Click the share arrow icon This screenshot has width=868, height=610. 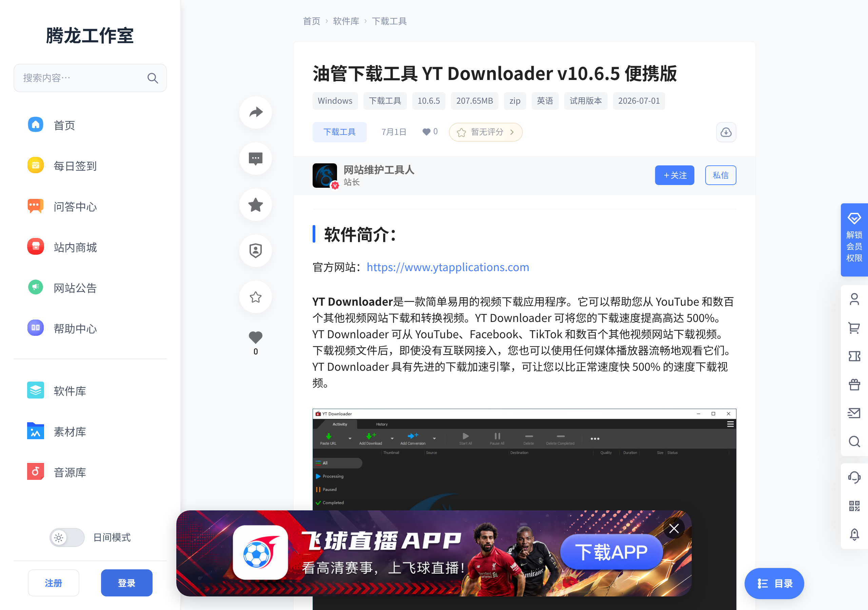tap(256, 112)
